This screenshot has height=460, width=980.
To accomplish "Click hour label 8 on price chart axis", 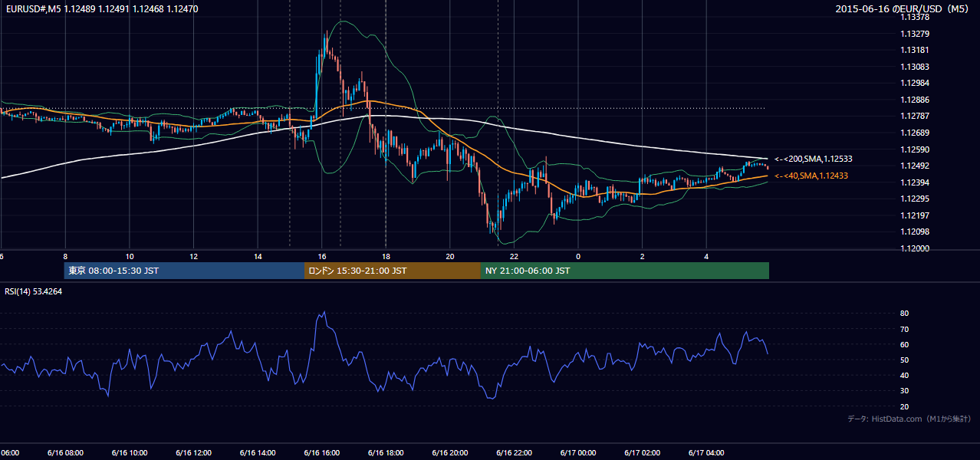I will pos(65,256).
